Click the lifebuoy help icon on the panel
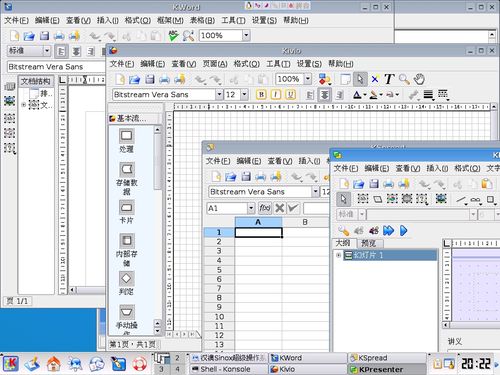The height and width of the screenshot is (375, 500). [140, 363]
